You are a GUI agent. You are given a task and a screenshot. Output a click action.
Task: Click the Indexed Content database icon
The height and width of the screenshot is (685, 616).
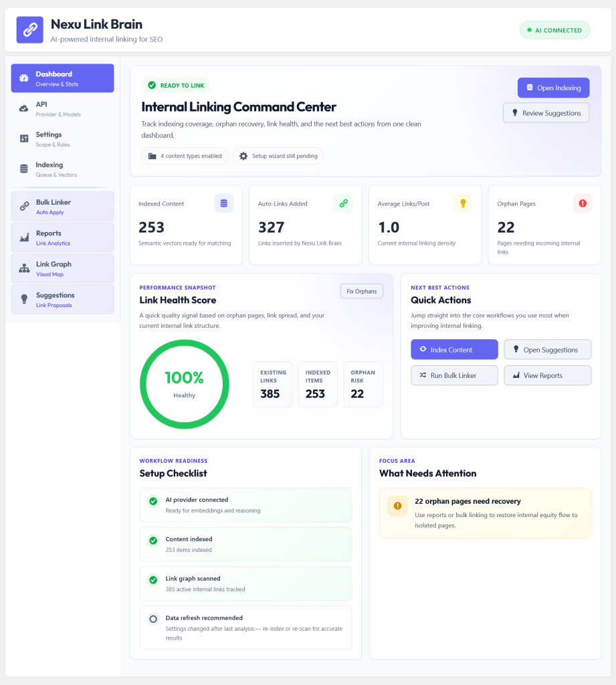pyautogui.click(x=223, y=203)
